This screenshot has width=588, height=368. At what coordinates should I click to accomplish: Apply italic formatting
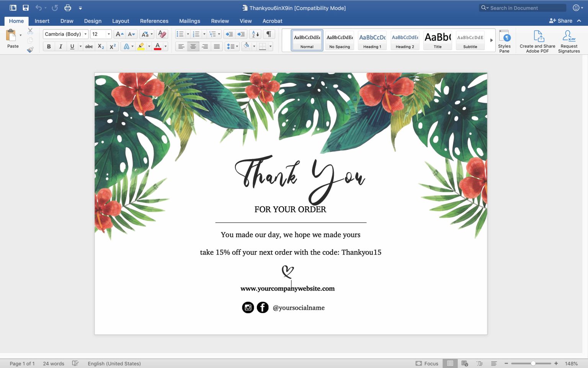[x=60, y=46]
